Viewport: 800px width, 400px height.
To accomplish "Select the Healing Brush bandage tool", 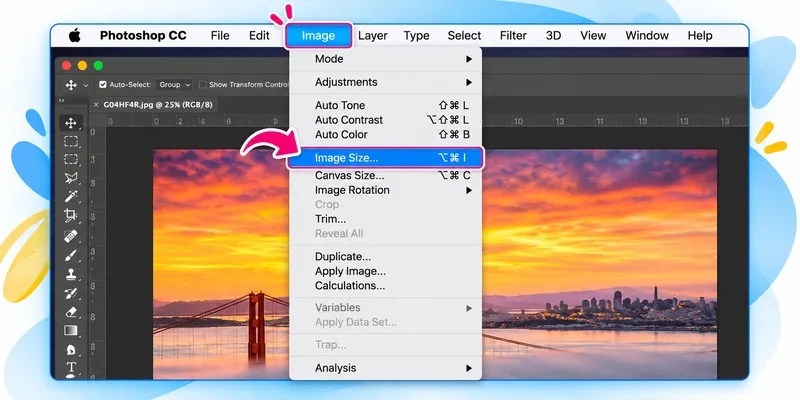I will click(71, 237).
